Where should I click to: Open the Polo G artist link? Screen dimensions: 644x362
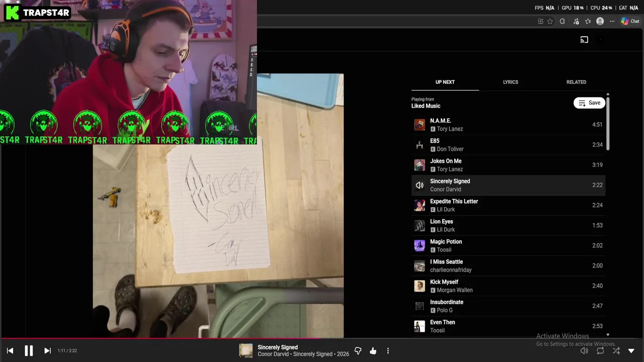445,310
